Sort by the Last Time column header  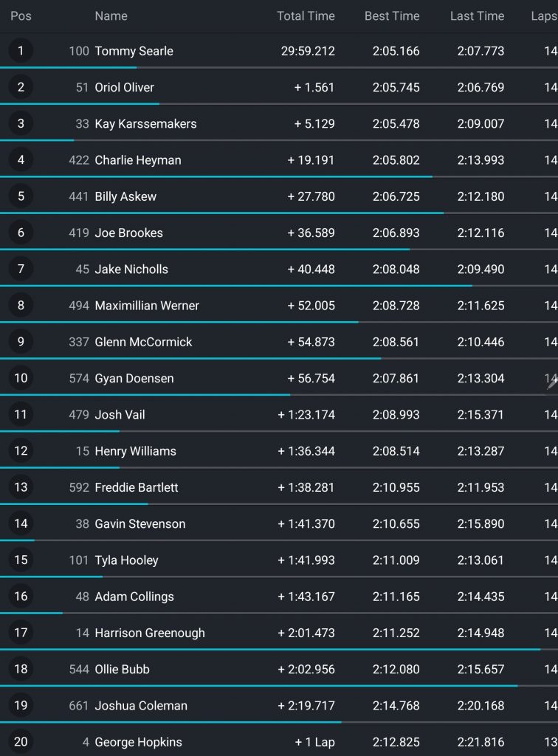(477, 16)
